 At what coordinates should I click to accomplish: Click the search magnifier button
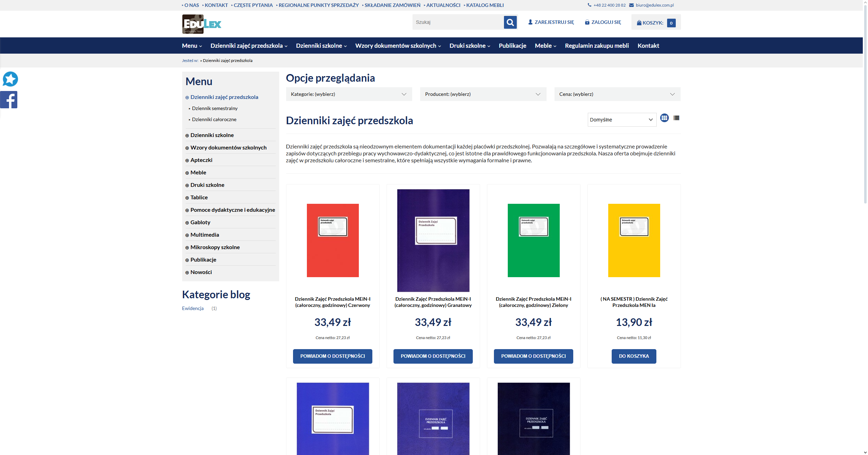pyautogui.click(x=510, y=22)
